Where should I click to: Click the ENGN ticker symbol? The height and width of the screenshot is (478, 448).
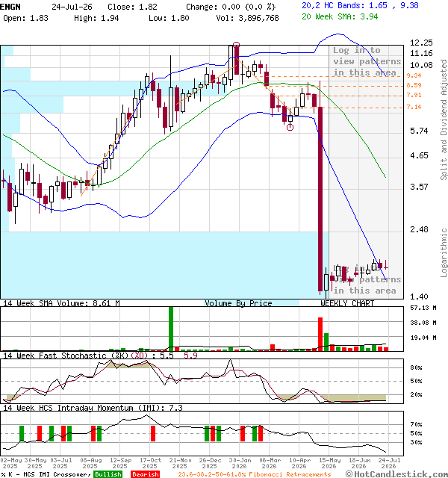click(x=10, y=7)
